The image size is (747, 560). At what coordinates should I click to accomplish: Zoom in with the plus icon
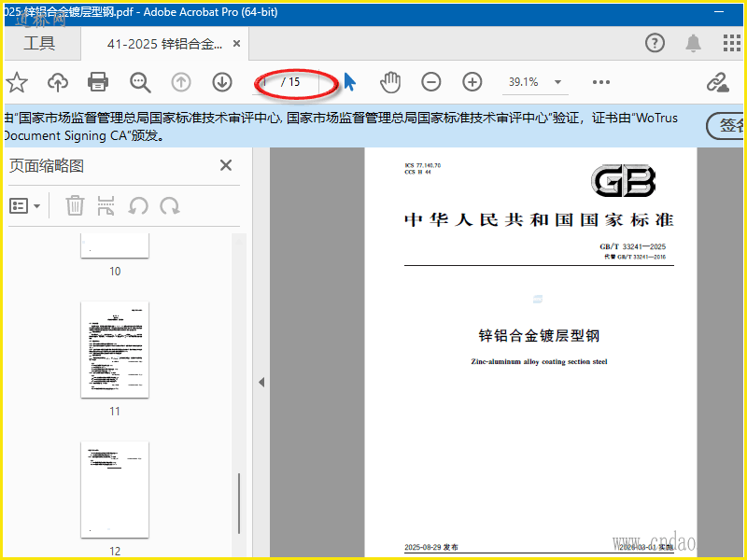pos(472,82)
